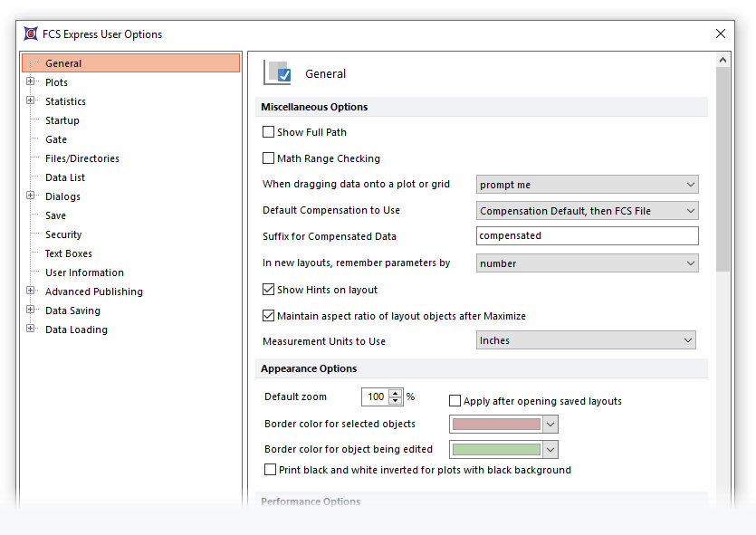Open Default Compensation to Use dropdown
Viewport: 756px width, 535px height.
coord(587,211)
